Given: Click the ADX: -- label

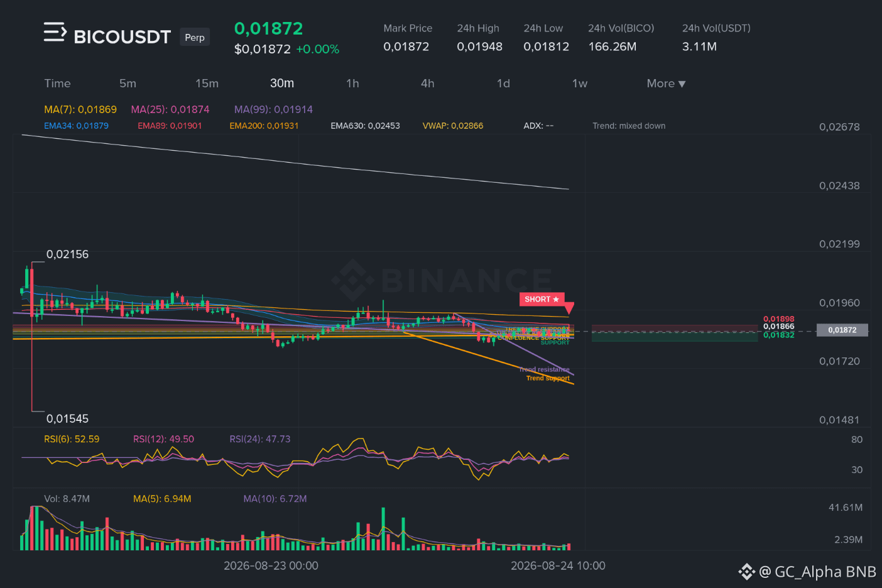Looking at the screenshot, I should coord(538,126).
